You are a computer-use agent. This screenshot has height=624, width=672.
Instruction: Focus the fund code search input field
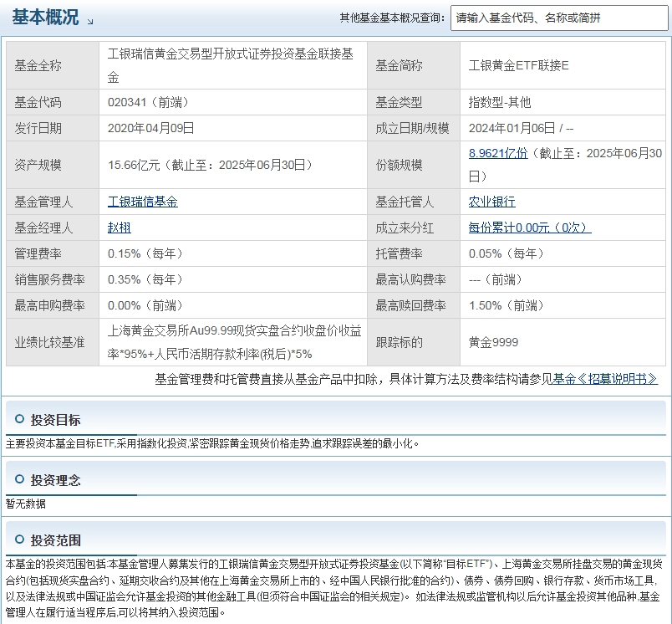click(559, 18)
